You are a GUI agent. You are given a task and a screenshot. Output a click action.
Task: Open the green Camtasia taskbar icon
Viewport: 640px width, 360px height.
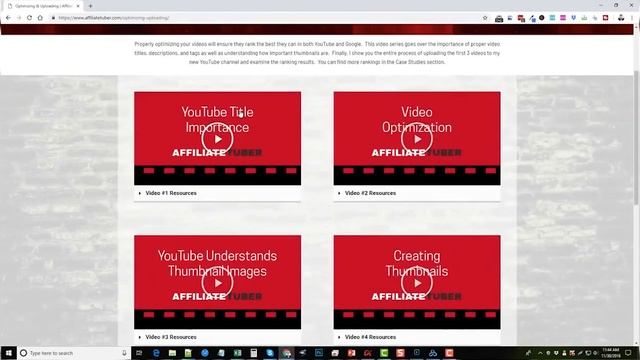point(384,353)
